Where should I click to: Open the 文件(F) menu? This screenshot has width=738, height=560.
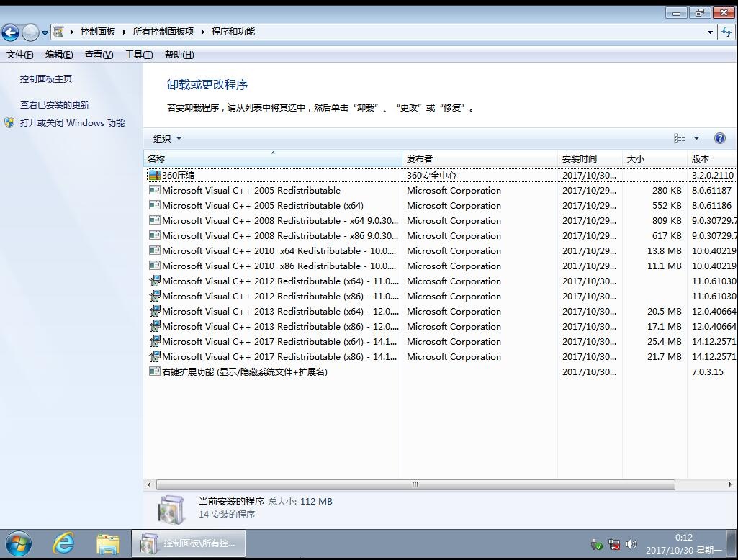19,55
